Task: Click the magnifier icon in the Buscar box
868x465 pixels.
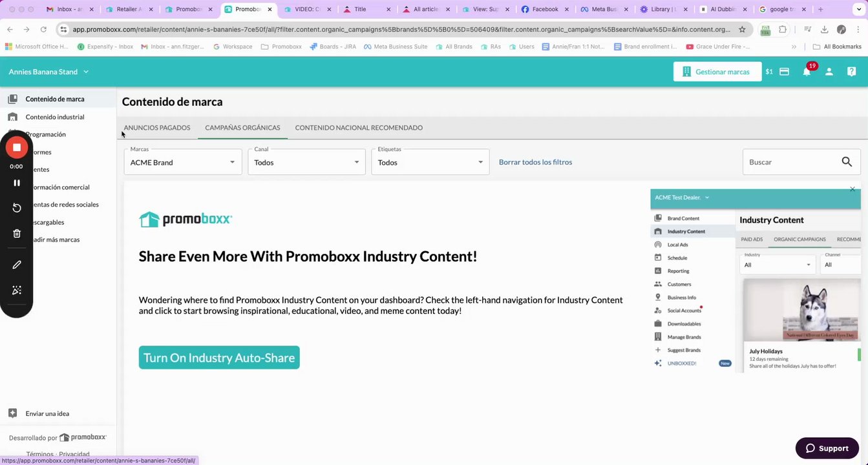Action: [x=847, y=162]
